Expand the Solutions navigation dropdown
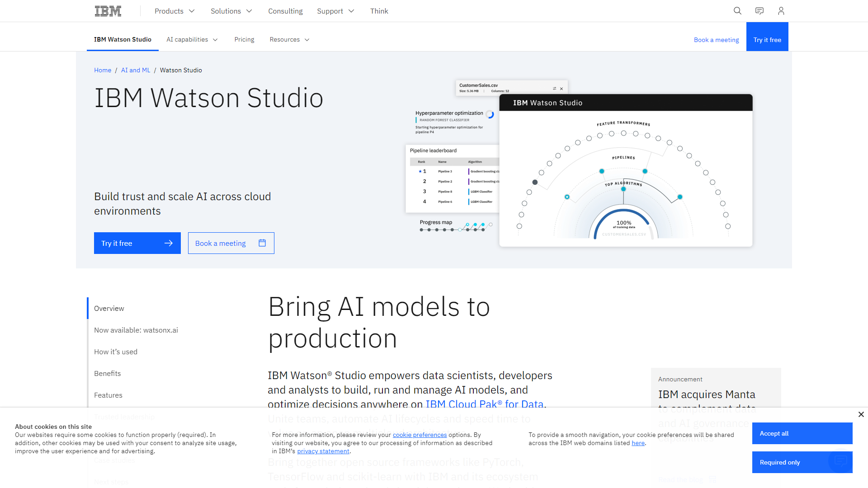The width and height of the screenshot is (868, 488). [231, 11]
